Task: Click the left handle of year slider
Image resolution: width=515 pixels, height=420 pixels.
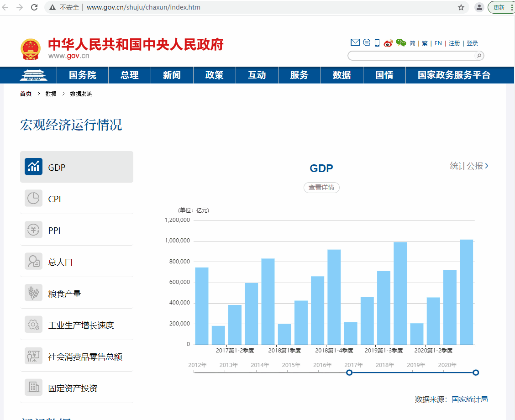Action: [349, 373]
